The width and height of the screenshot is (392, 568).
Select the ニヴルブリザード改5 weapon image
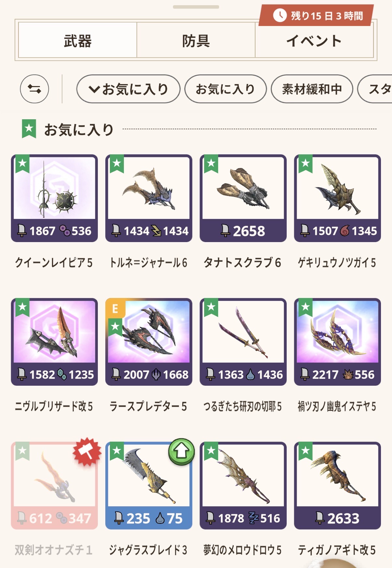pyautogui.click(x=55, y=331)
